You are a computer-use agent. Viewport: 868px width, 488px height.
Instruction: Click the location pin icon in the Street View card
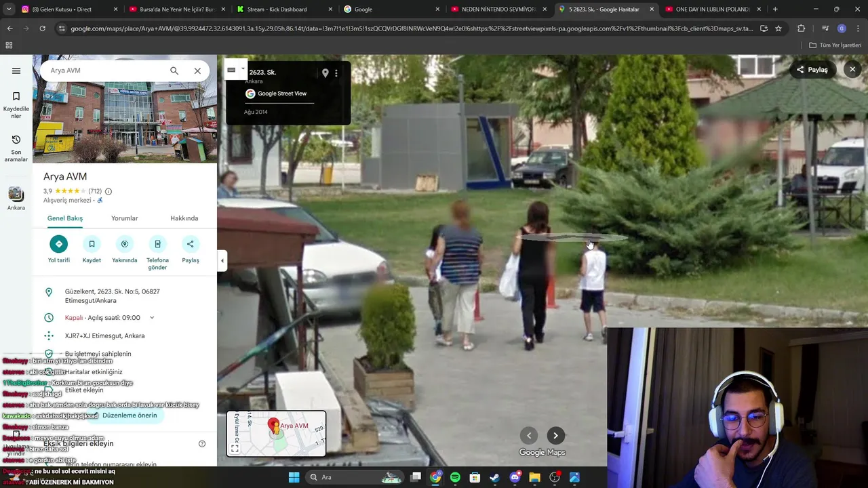tap(325, 73)
